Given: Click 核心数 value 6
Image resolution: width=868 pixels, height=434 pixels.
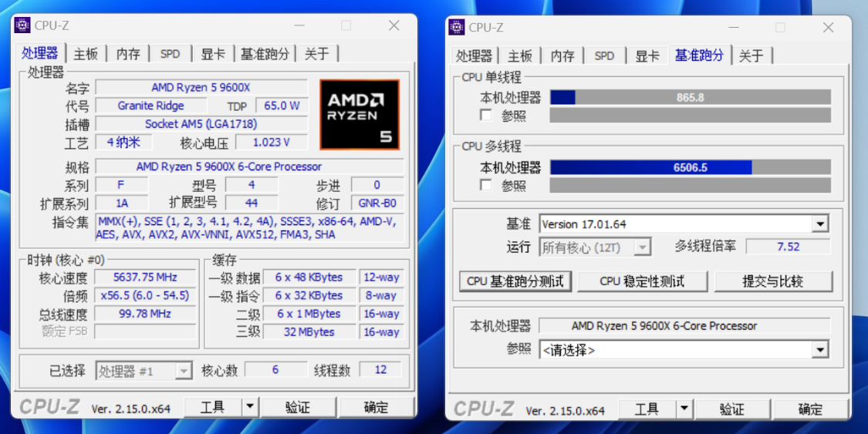Looking at the screenshot, I should pos(275,369).
